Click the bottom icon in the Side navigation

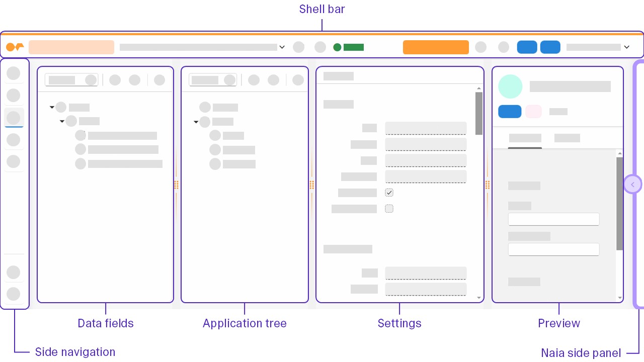click(14, 294)
